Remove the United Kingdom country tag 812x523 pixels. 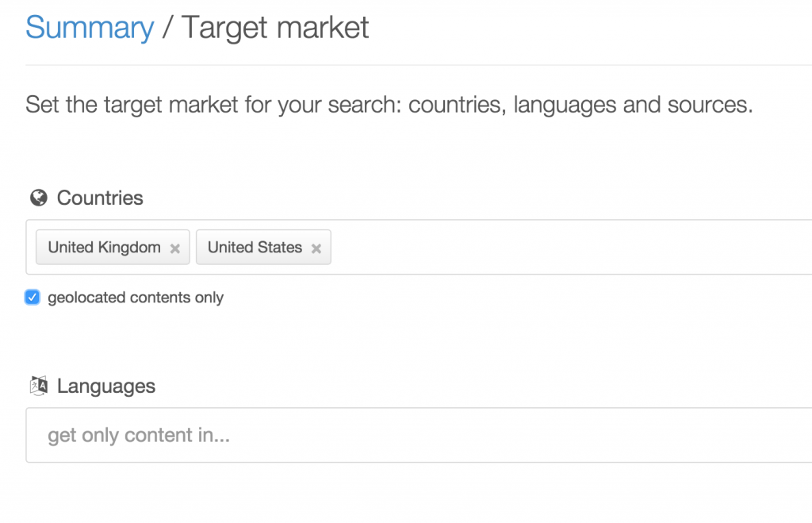175,248
